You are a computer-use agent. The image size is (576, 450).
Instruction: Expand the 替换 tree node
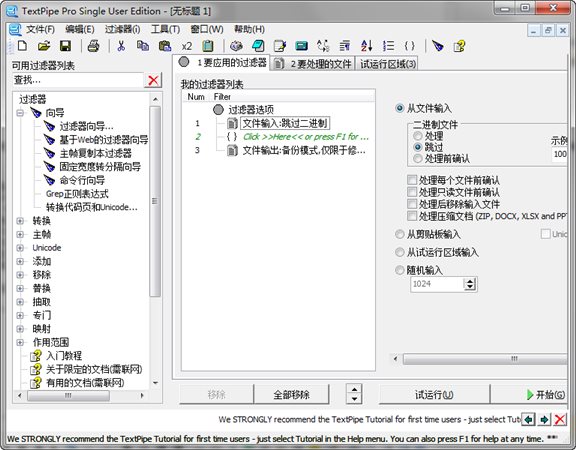20,288
